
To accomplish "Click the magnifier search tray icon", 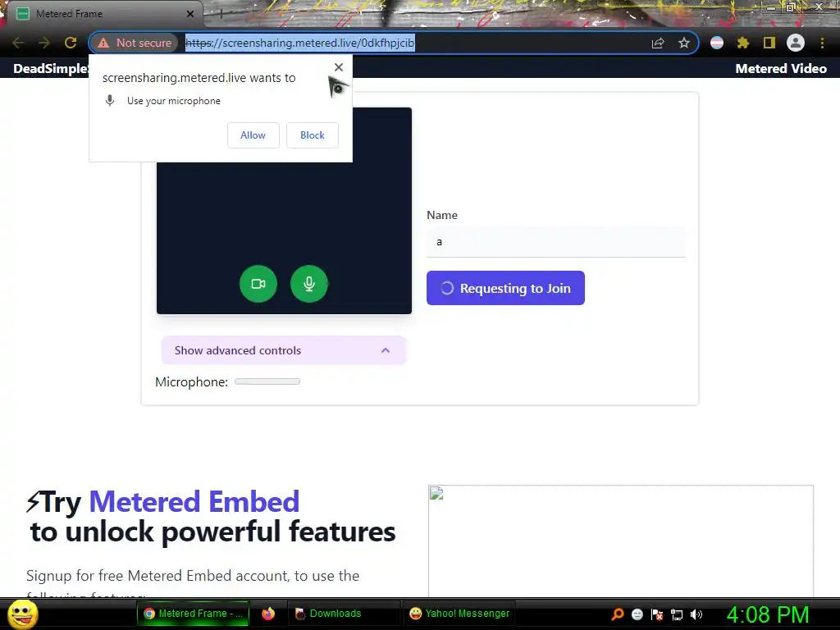I will coord(617,614).
